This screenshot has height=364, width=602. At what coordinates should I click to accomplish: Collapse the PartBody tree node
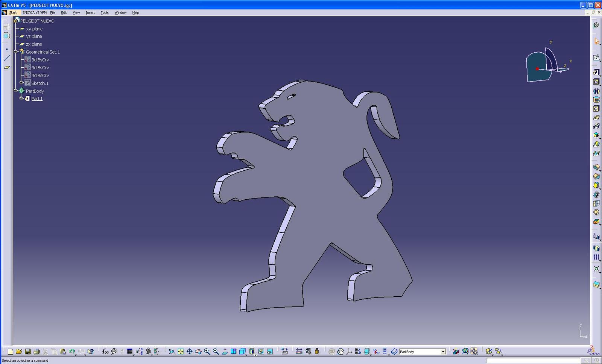click(x=16, y=91)
